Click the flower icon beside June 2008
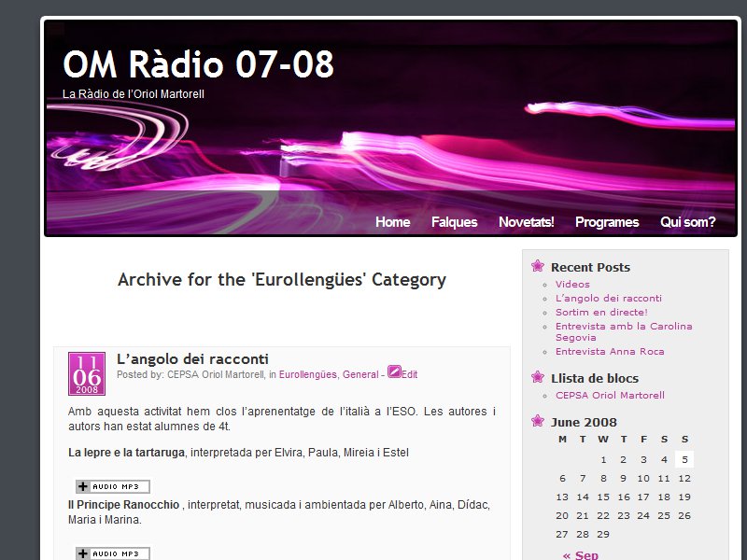The height and width of the screenshot is (560, 747). (537, 422)
